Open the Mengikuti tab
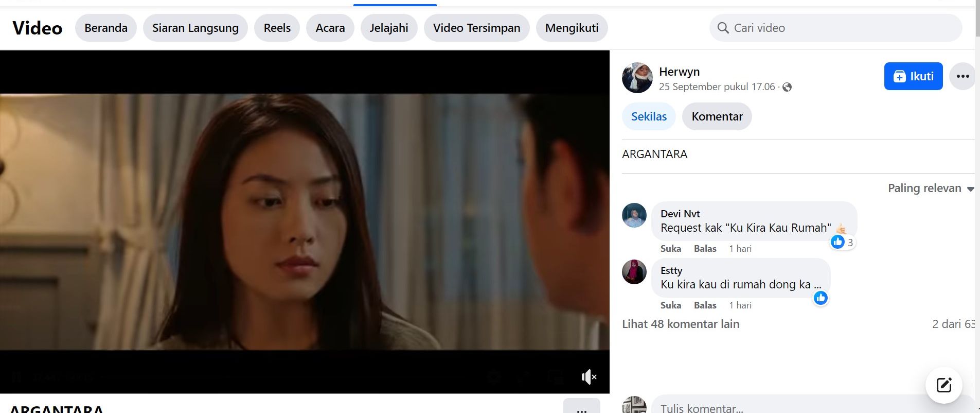 click(572, 28)
